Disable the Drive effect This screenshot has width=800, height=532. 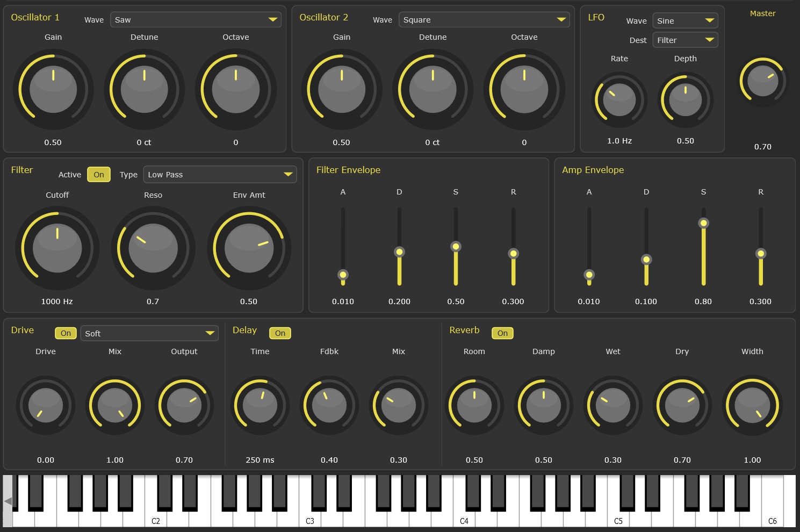coord(65,333)
